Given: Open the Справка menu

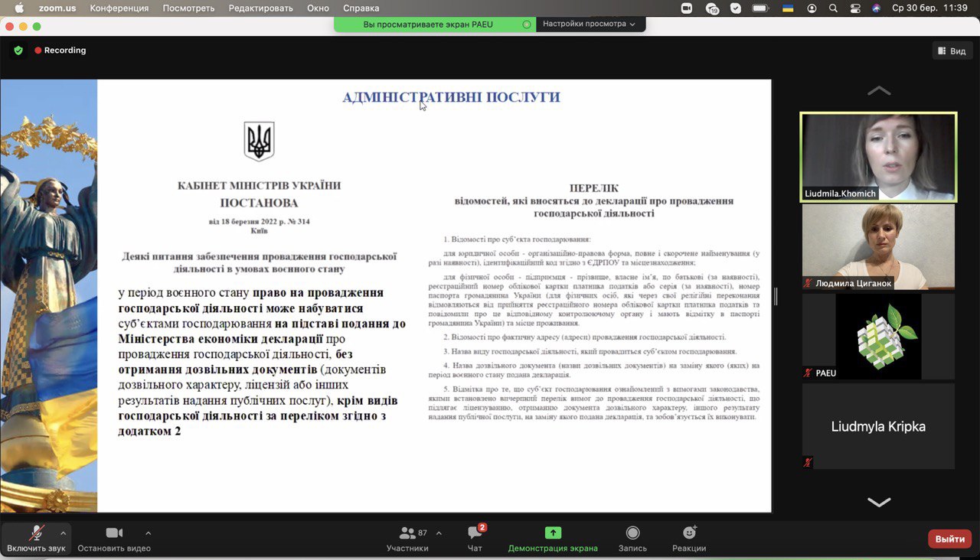Looking at the screenshot, I should point(361,8).
